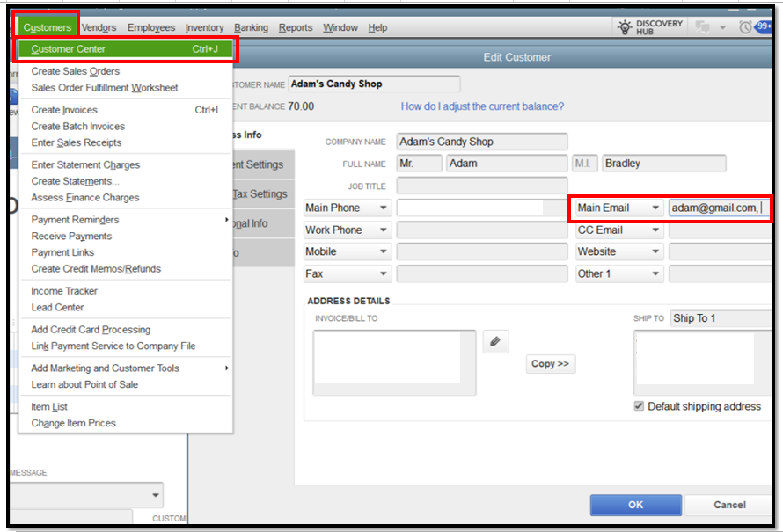Click the chat bubbles feedback icon
The height and width of the screenshot is (532, 783).
(x=703, y=27)
